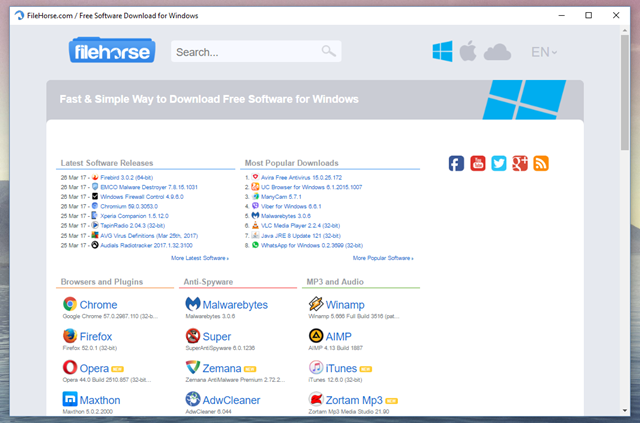This screenshot has width=640, height=423.
Task: Open the Google Plus social icon
Action: tap(520, 163)
